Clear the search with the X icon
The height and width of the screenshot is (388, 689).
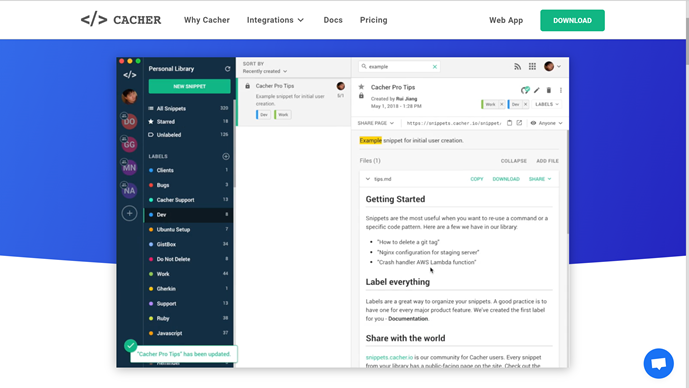(435, 67)
